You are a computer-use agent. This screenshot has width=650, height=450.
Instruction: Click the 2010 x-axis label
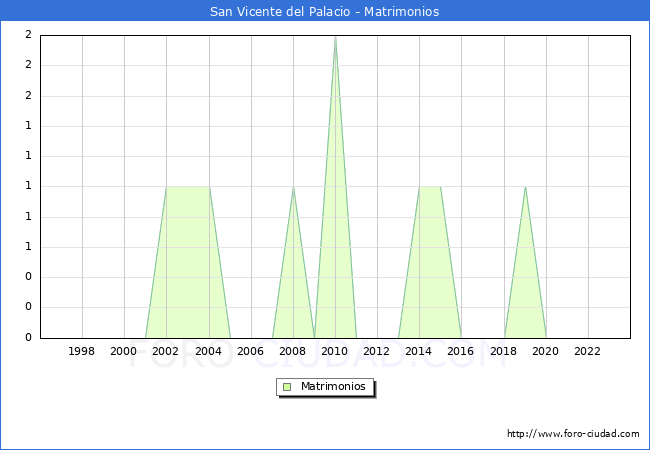click(335, 351)
